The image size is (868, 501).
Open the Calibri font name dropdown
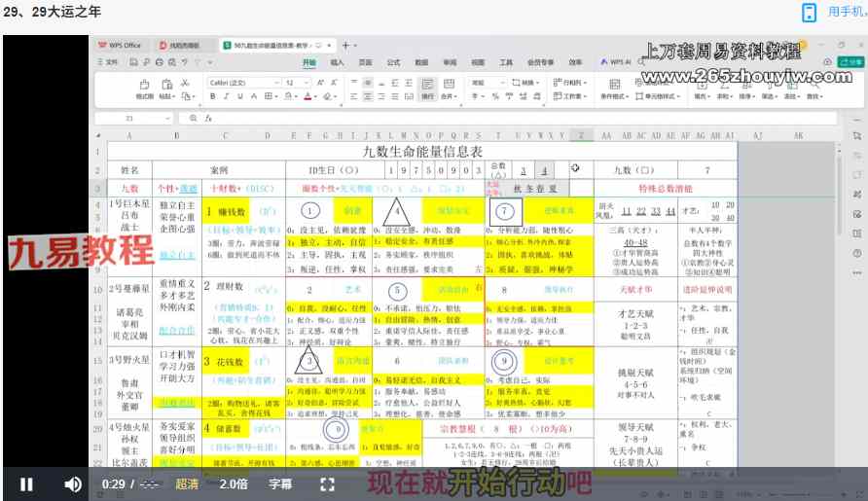[x=242, y=83]
